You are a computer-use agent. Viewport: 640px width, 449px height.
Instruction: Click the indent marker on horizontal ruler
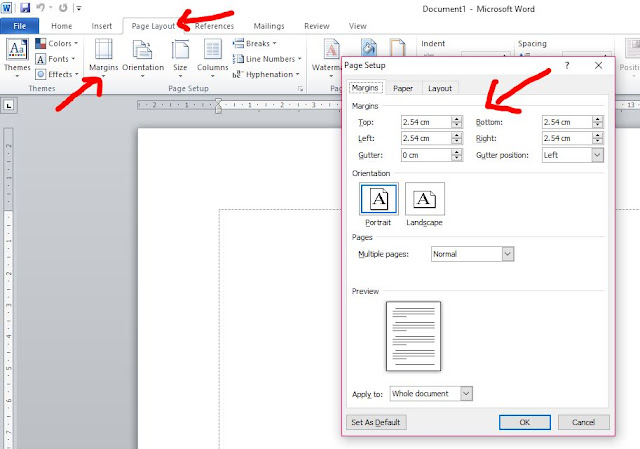[218, 105]
